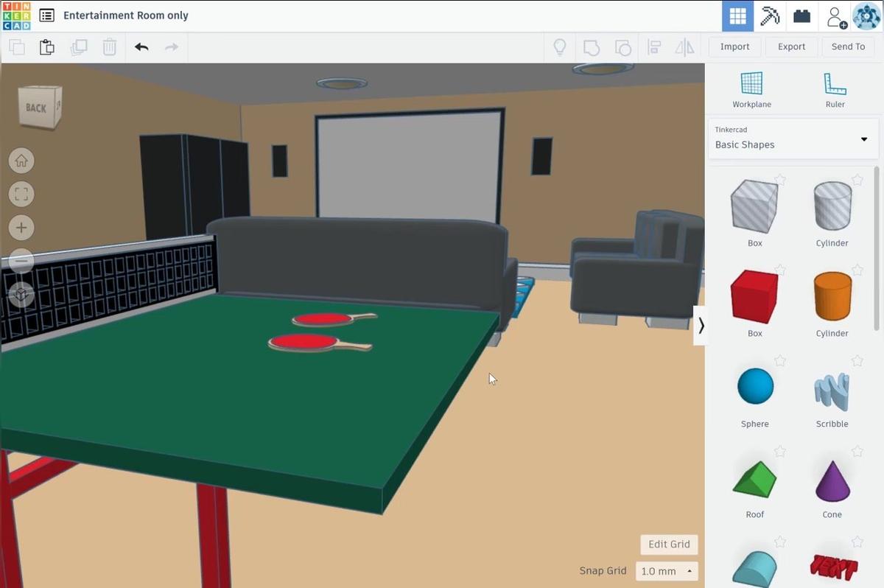Click the Fit all in view button

pyautogui.click(x=21, y=195)
